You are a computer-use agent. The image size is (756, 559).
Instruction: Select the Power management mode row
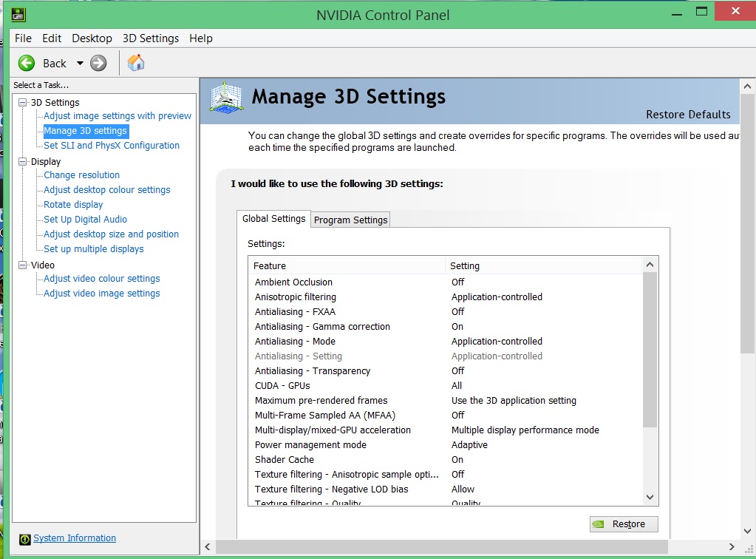[x=446, y=444]
